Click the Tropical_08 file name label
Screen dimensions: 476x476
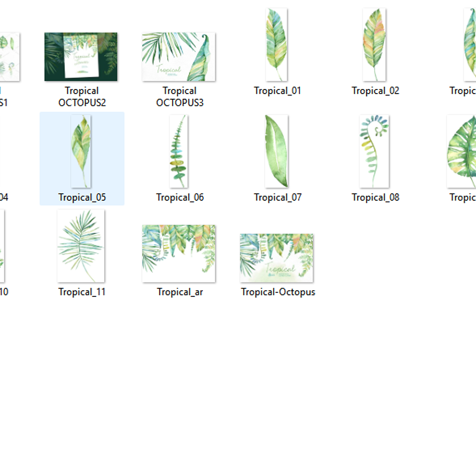pos(375,197)
